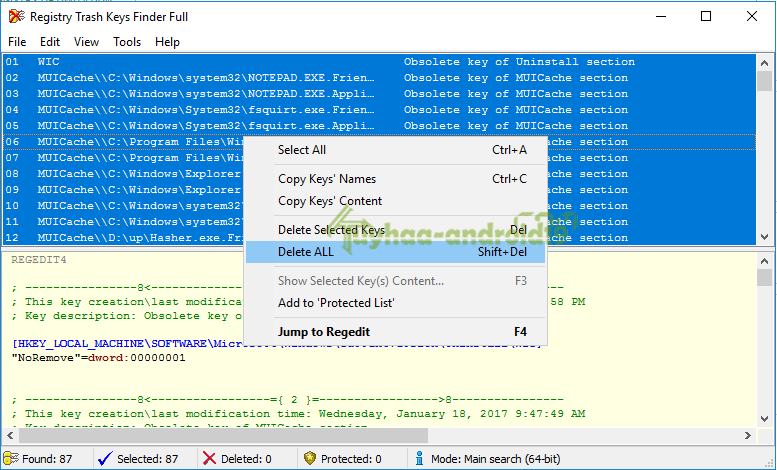777x470 pixels.
Task: Click the REGEDIT4 header text
Action: pyautogui.click(x=39, y=260)
